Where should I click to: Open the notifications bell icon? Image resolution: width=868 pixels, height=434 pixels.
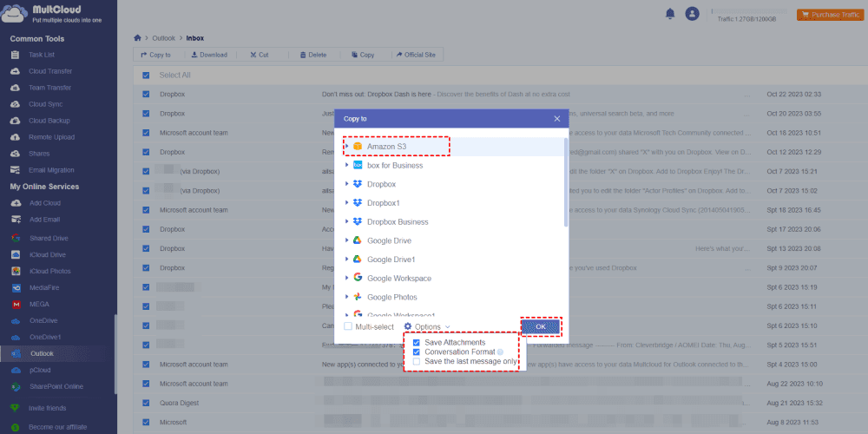(x=670, y=14)
